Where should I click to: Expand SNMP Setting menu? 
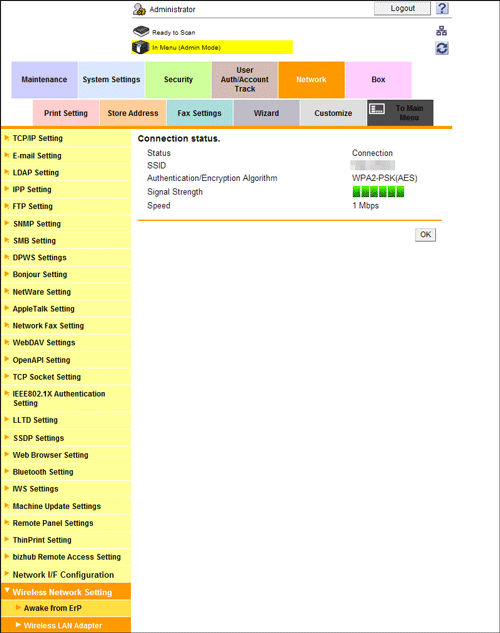pyautogui.click(x=66, y=224)
